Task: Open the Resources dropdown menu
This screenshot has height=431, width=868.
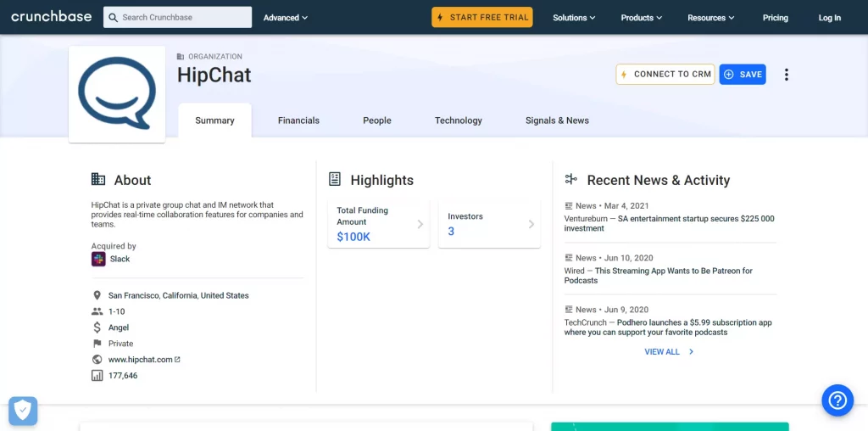Action: 711,18
